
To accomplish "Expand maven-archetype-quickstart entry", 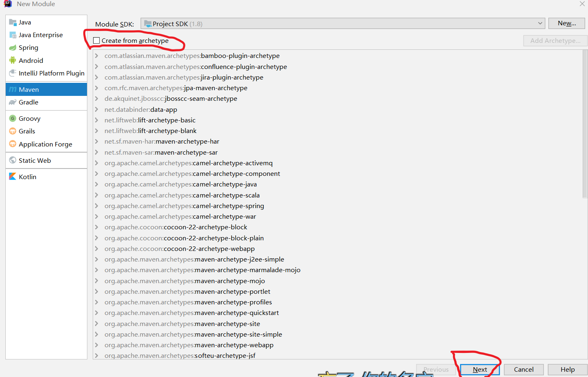I will click(97, 313).
